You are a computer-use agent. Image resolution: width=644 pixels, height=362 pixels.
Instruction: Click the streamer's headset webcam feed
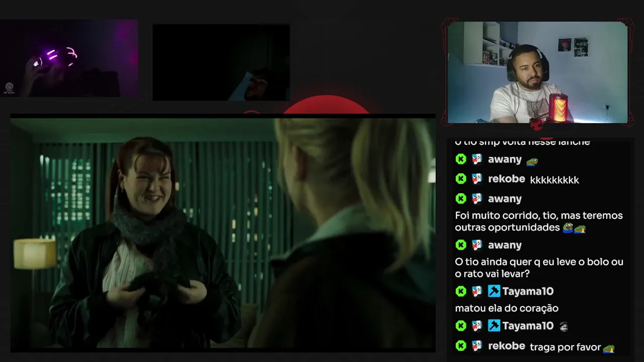coord(537,72)
